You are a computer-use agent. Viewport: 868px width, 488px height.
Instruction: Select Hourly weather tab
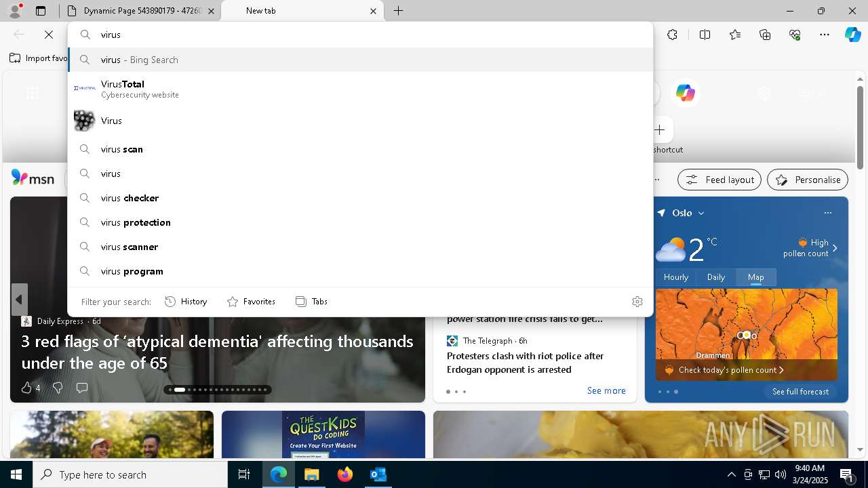pyautogui.click(x=676, y=277)
